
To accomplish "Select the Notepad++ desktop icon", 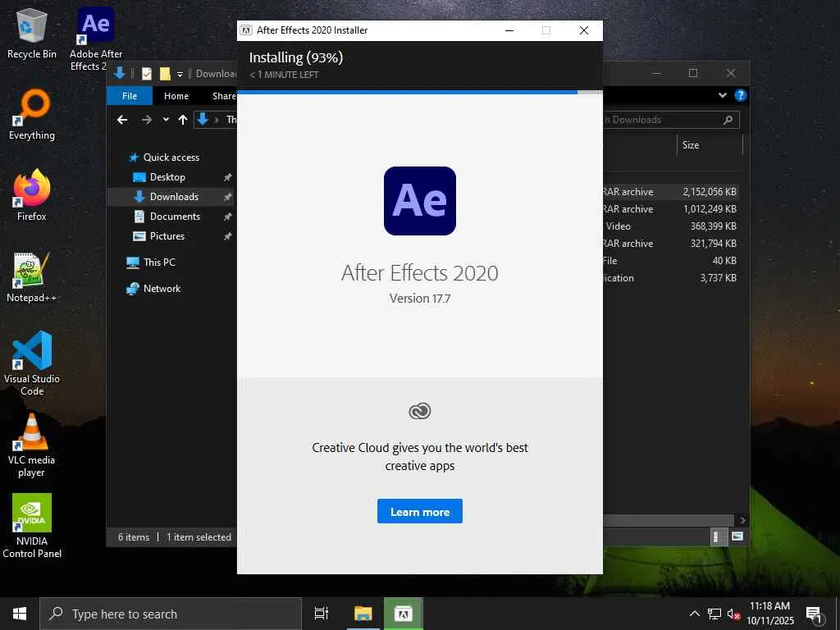I will [32, 277].
